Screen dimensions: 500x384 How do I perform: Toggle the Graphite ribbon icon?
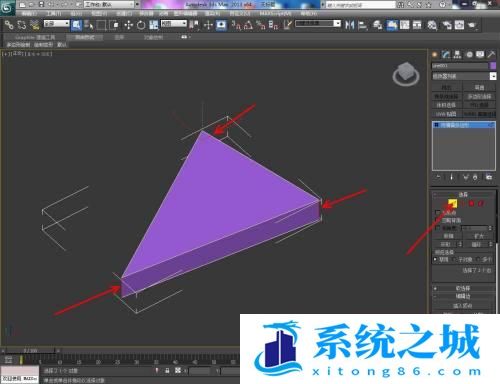(x=392, y=25)
